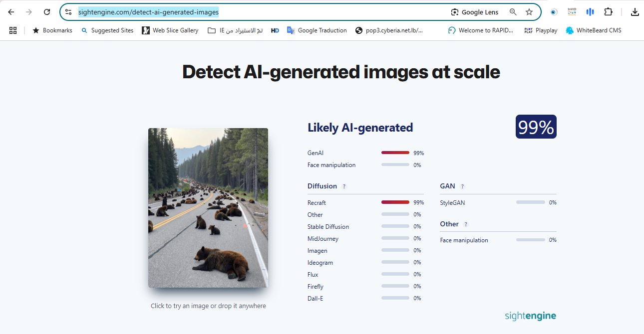Image resolution: width=644 pixels, height=334 pixels.
Task: Show help for GAN question mark
Action: tap(462, 186)
